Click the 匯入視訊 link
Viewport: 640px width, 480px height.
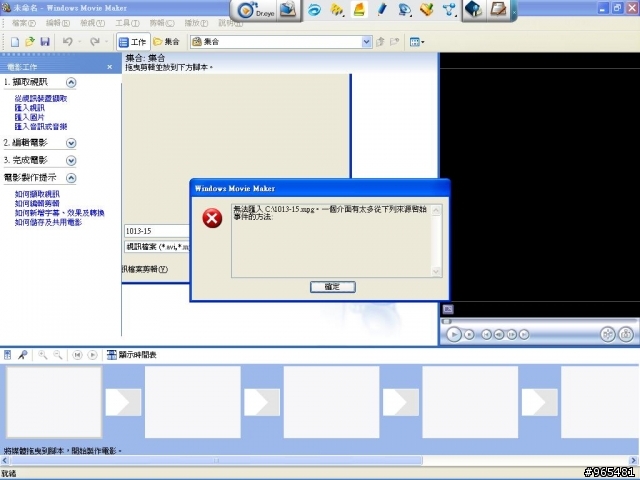coord(30,108)
